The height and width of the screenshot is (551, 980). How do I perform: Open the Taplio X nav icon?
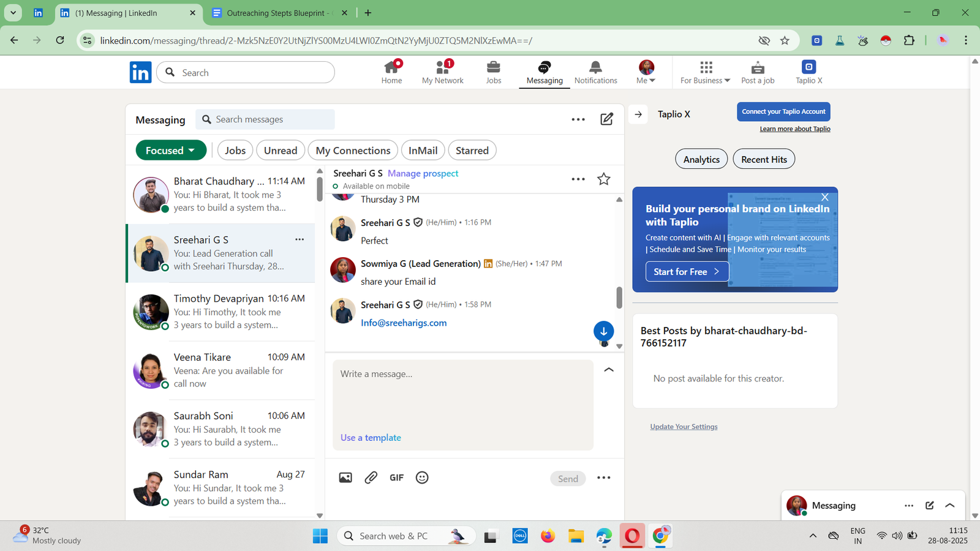coord(809,72)
